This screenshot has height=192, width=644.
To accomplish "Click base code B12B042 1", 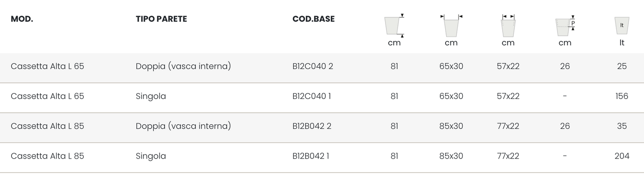I will point(311,156).
